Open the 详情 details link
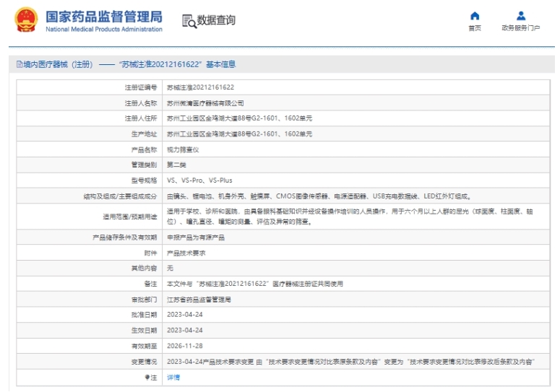Image resolution: width=560 pixels, height=392 pixels. click(173, 378)
